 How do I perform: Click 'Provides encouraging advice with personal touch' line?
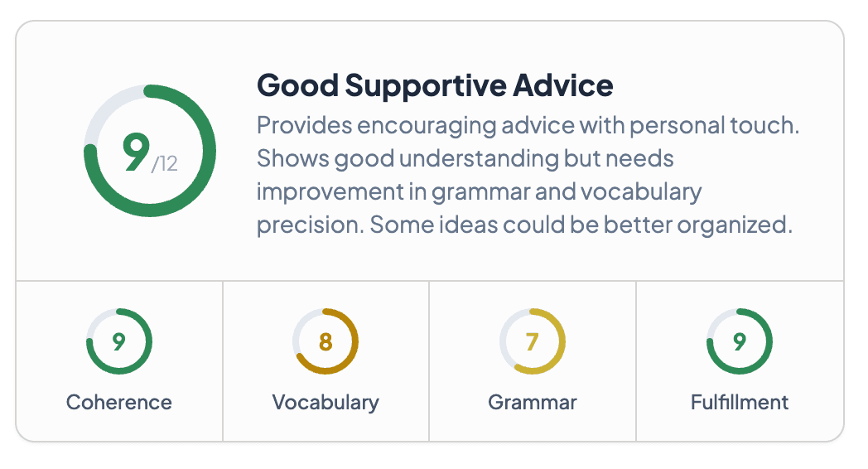coord(529,126)
